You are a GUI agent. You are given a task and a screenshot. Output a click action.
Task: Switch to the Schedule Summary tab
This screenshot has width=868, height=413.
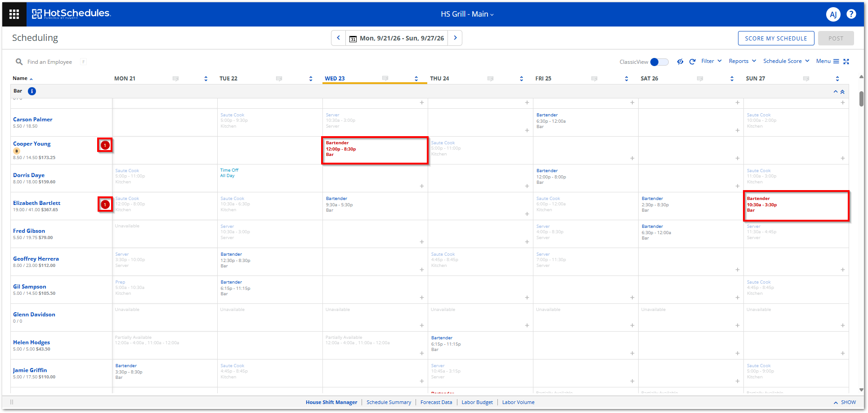point(389,402)
